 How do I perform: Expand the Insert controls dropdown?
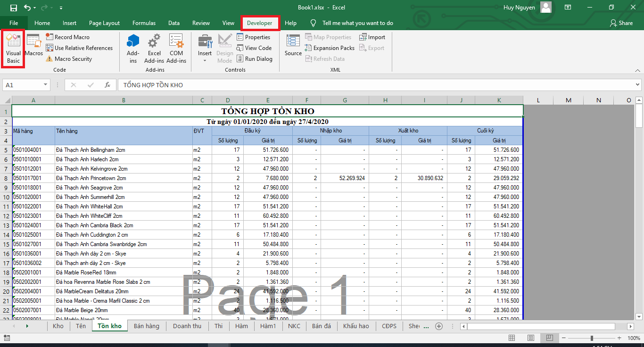click(x=205, y=60)
